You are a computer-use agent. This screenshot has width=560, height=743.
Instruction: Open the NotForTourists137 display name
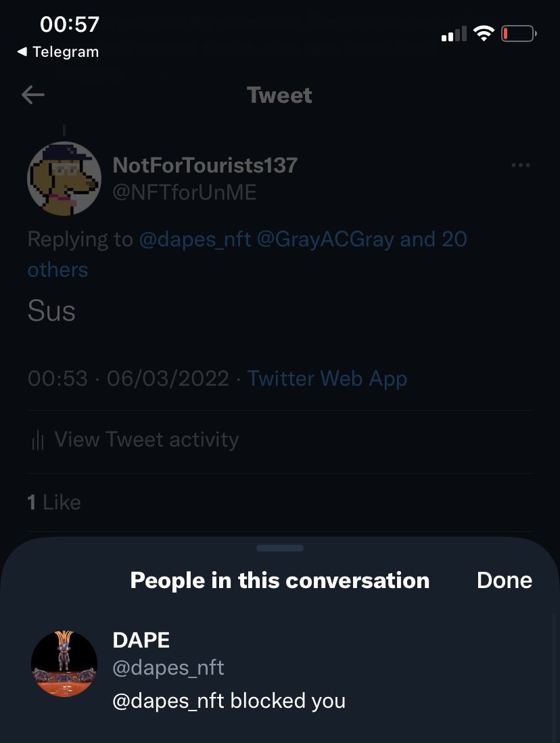point(205,164)
